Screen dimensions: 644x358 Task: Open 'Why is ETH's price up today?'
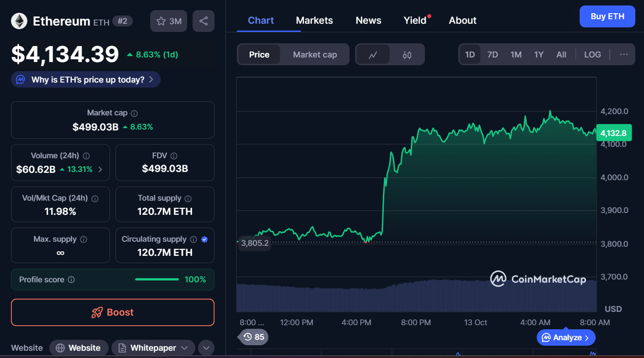pos(86,79)
